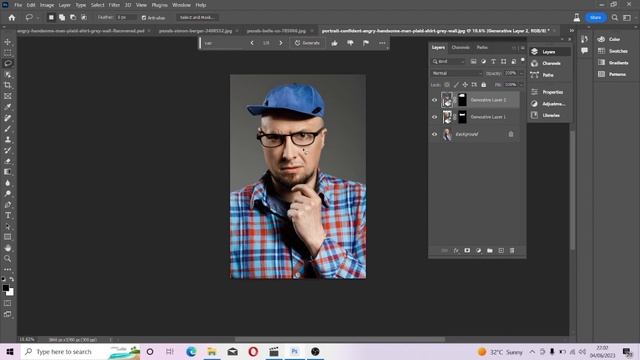Click the thumbs up icon in generate bar
The height and width of the screenshot is (360, 640).
334,43
